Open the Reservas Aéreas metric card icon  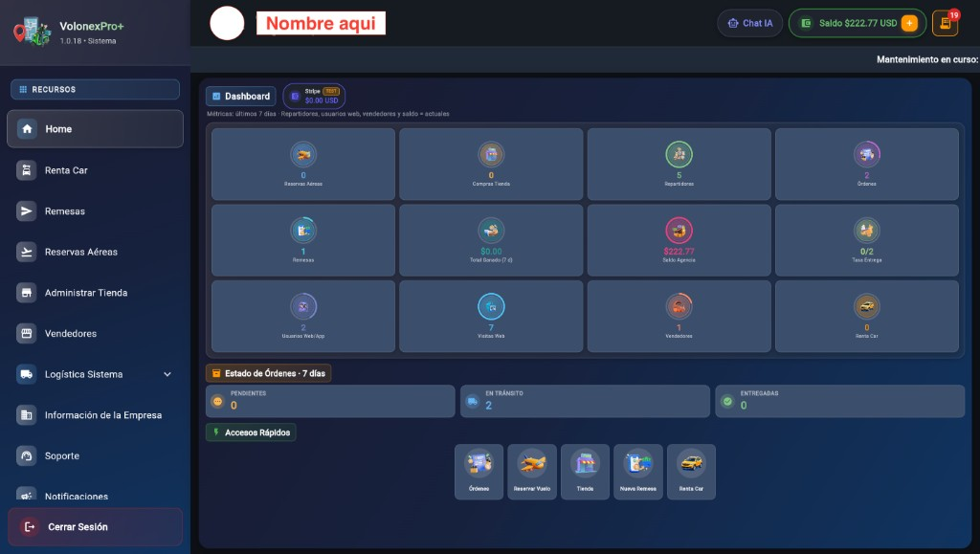point(303,154)
